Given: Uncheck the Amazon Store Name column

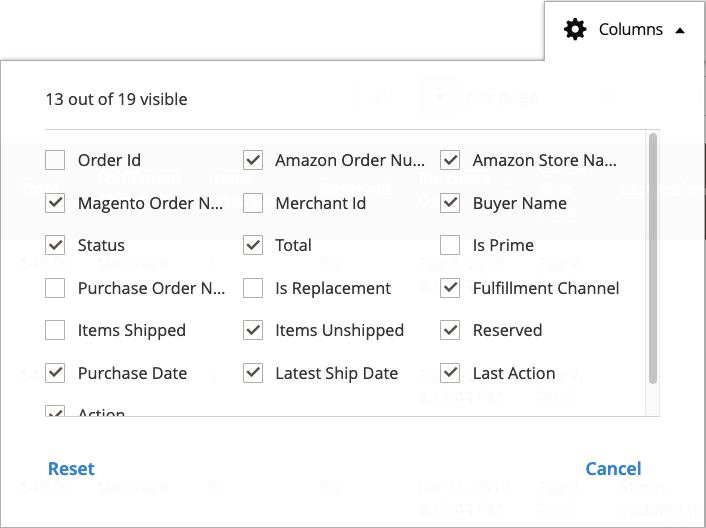Looking at the screenshot, I should (x=450, y=160).
